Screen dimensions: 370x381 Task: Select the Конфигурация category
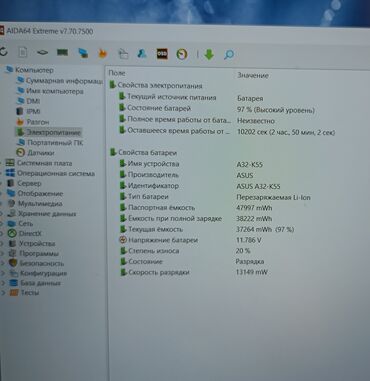[38, 273]
